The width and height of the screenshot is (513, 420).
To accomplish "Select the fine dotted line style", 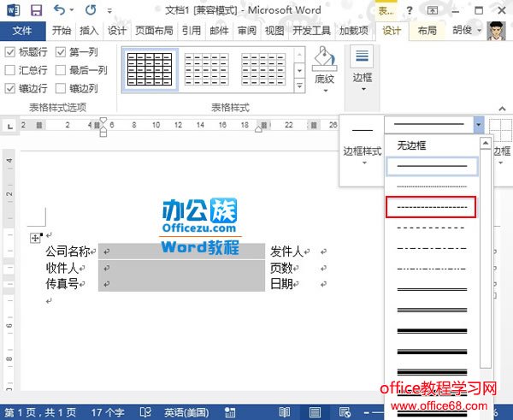I will 432,186.
